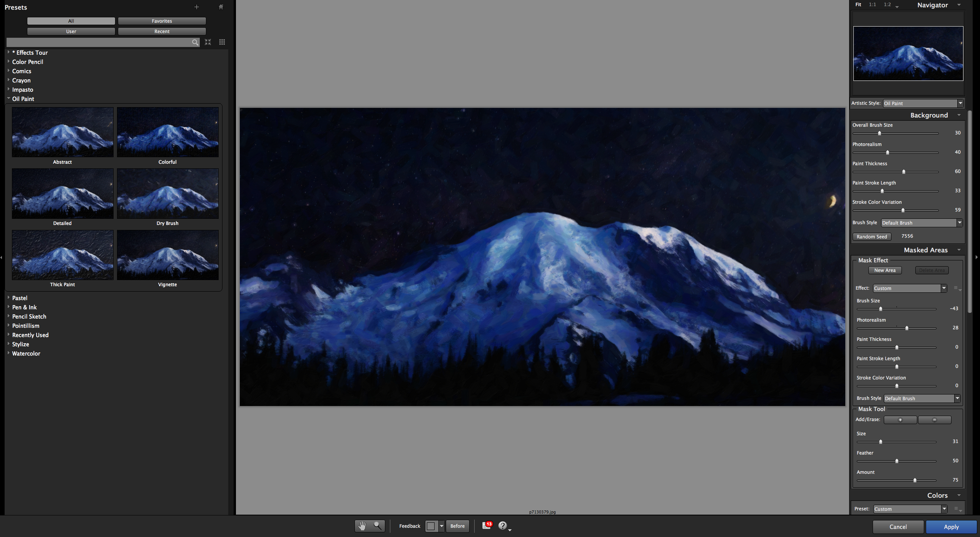Screen dimensions: 980x537
Task: Switch to the Recent presets tab
Action: click(x=162, y=31)
